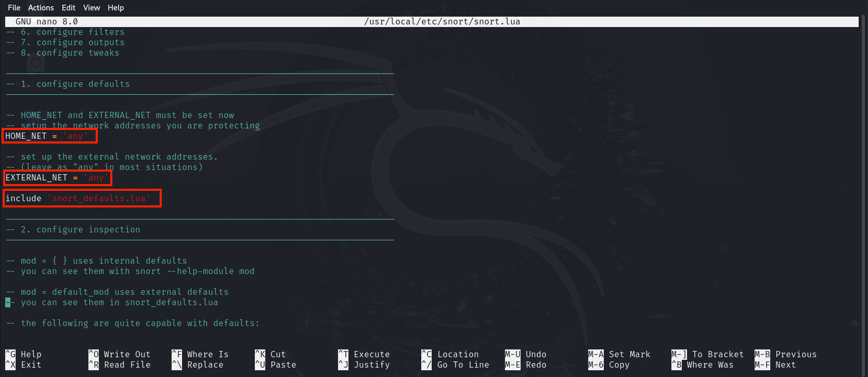Click the Undo shortcut M-U

[525, 354]
